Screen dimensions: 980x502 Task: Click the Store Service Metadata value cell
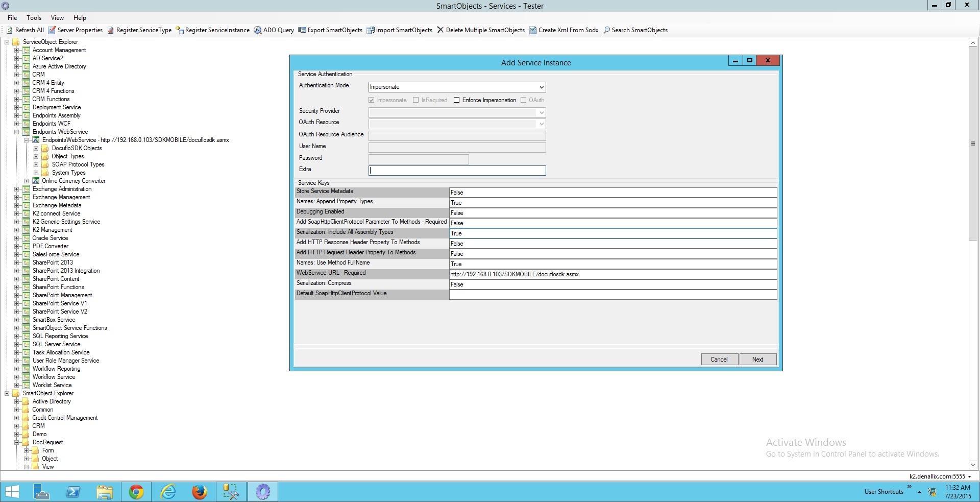pos(613,193)
